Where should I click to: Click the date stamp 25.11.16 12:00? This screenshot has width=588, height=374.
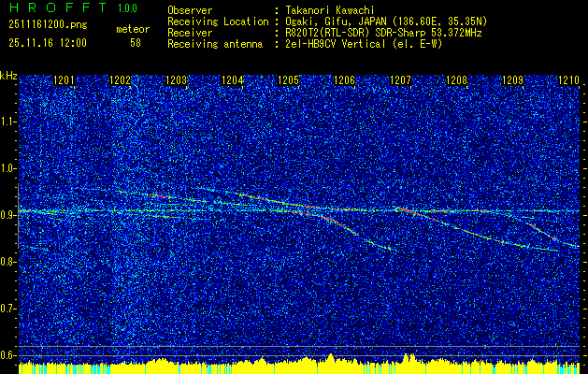(48, 43)
